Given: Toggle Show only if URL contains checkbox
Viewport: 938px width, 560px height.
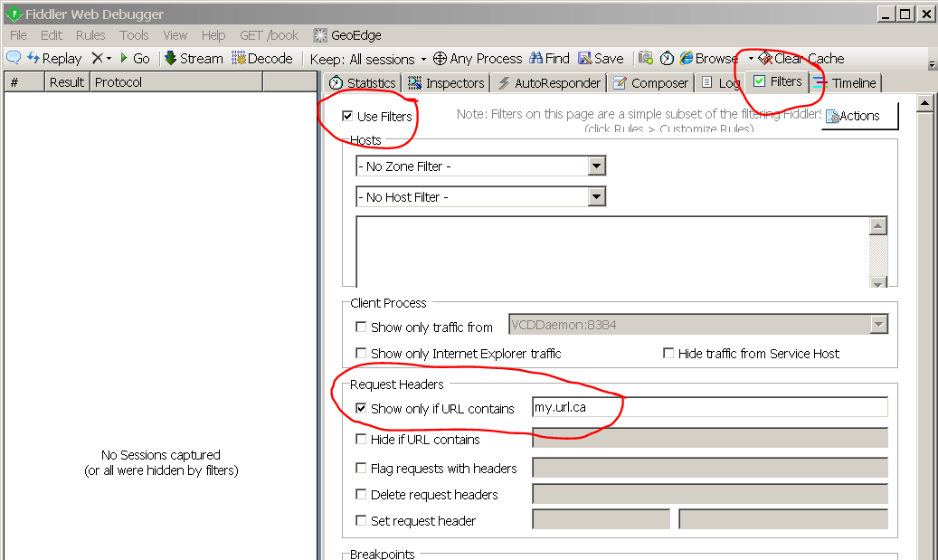Looking at the screenshot, I should click(x=361, y=408).
